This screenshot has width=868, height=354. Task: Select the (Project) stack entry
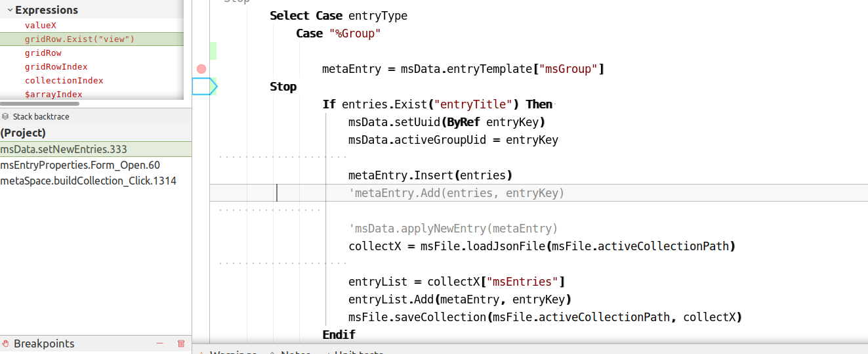tap(23, 133)
